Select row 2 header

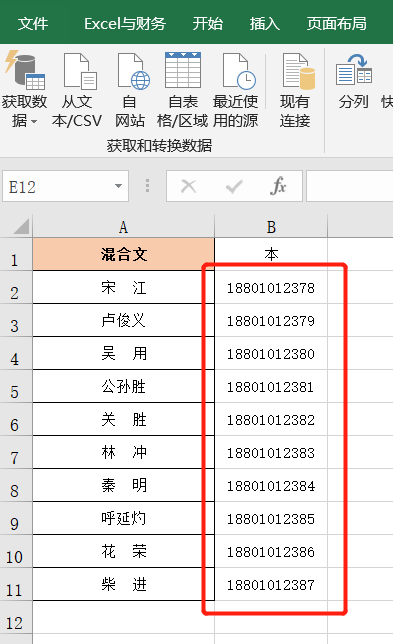click(16, 288)
